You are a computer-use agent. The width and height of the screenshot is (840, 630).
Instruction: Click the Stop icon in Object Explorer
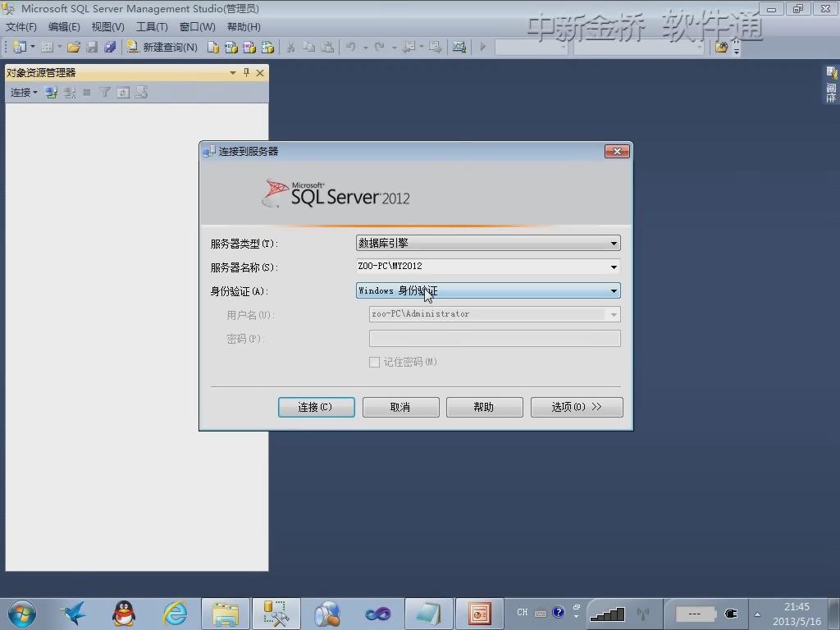pyautogui.click(x=87, y=93)
